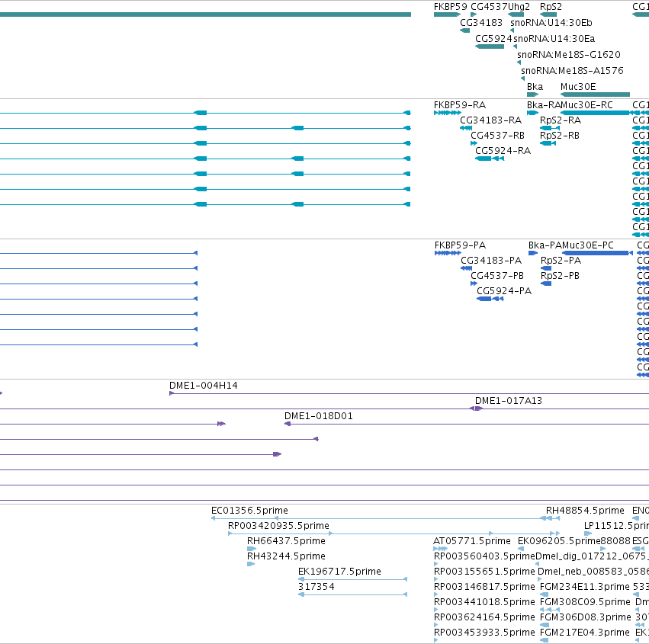This screenshot has width=649, height=644.
Task: Select the FKBP59-RA transcript
Action: coord(448,113)
